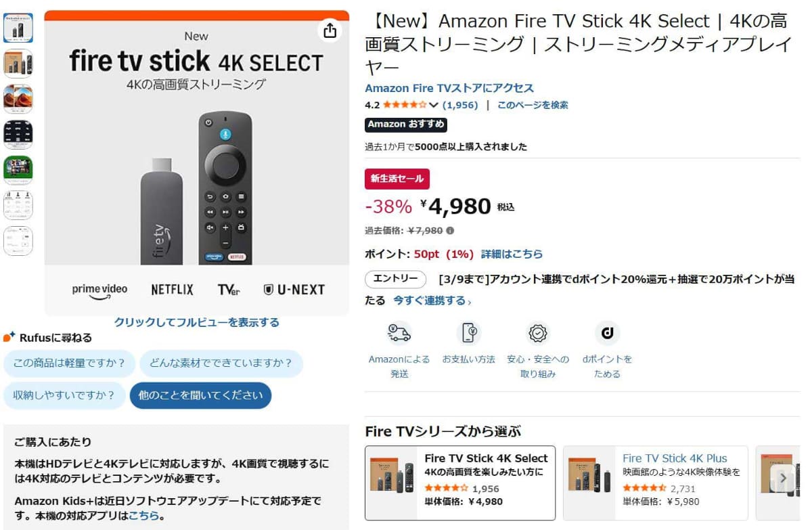Click the payment methods phone icon
Viewport: 812px width, 530px height.
pyautogui.click(x=469, y=333)
